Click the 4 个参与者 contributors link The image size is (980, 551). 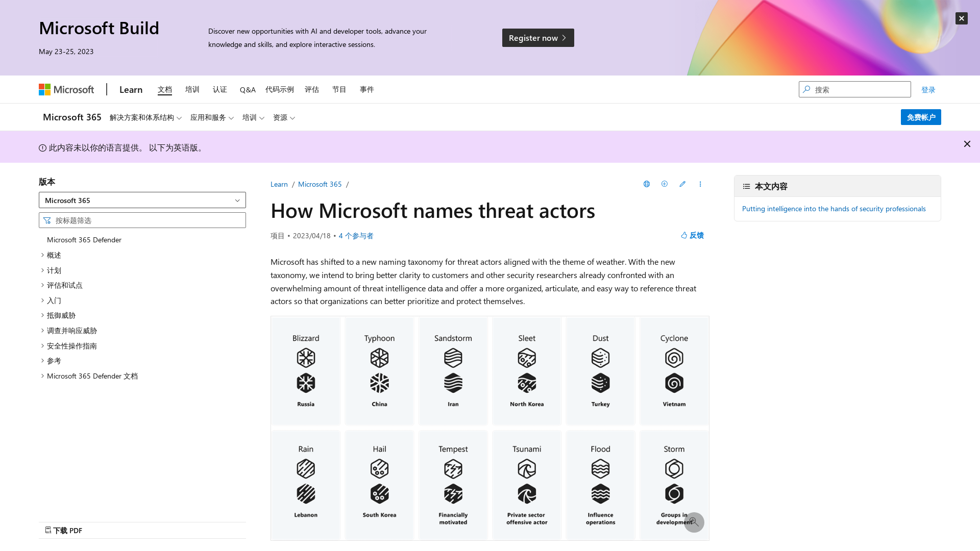[356, 236]
